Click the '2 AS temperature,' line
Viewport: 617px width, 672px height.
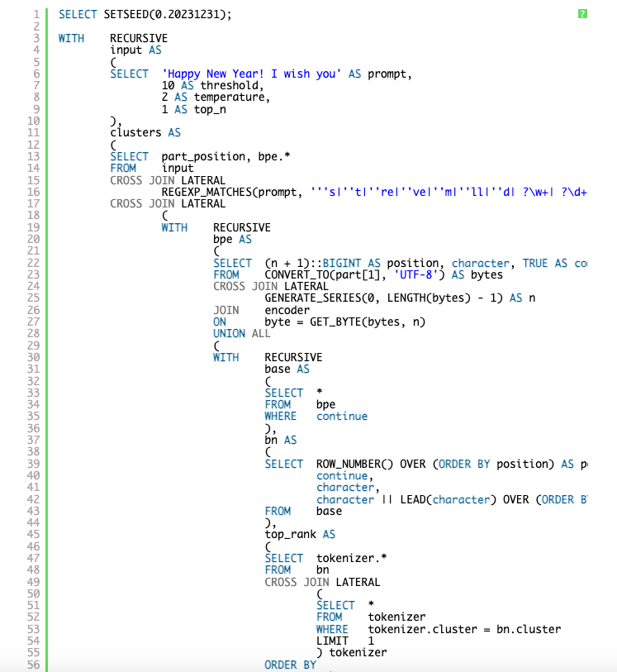click(216, 98)
